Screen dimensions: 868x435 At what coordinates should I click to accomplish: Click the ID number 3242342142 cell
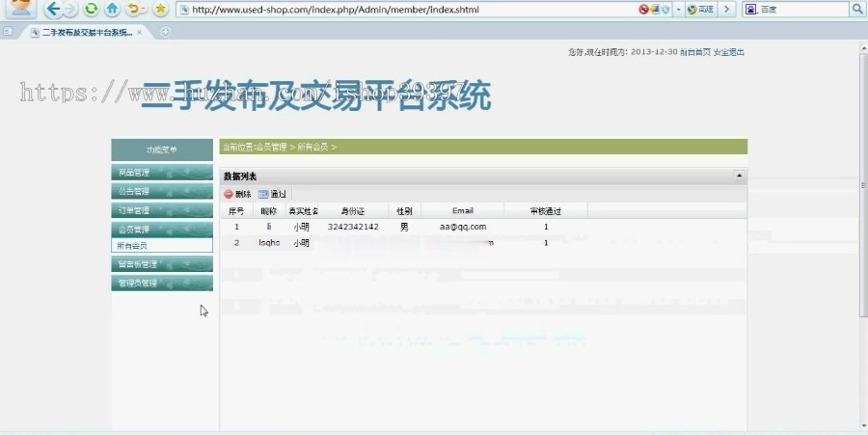353,227
